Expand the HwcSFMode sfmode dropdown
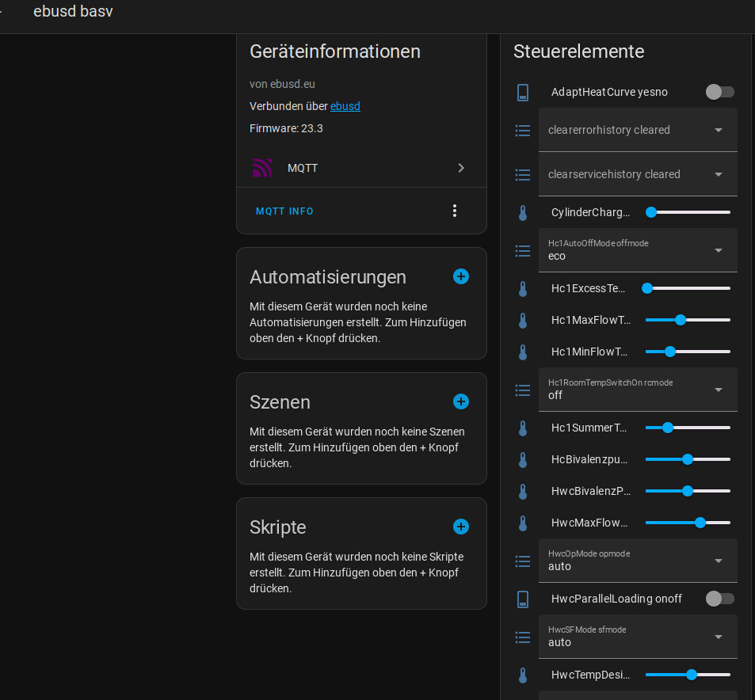 point(638,637)
